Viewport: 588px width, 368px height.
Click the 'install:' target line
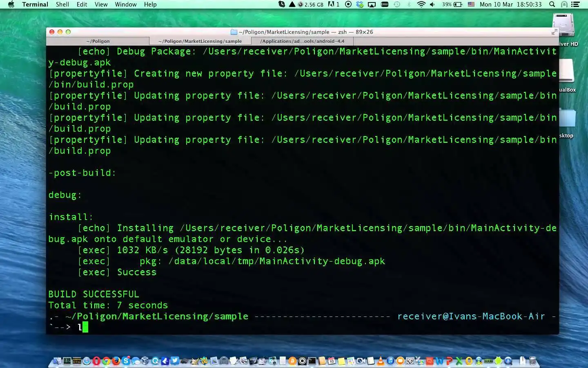pyautogui.click(x=71, y=217)
